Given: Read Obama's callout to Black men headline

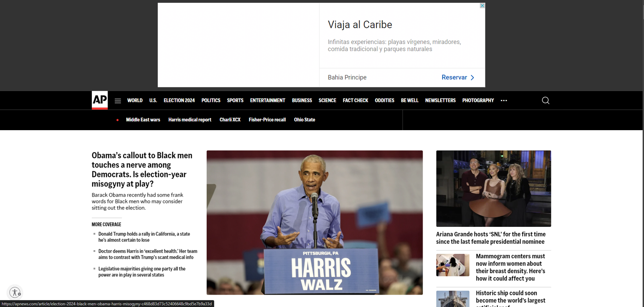Looking at the screenshot, I should [142, 169].
